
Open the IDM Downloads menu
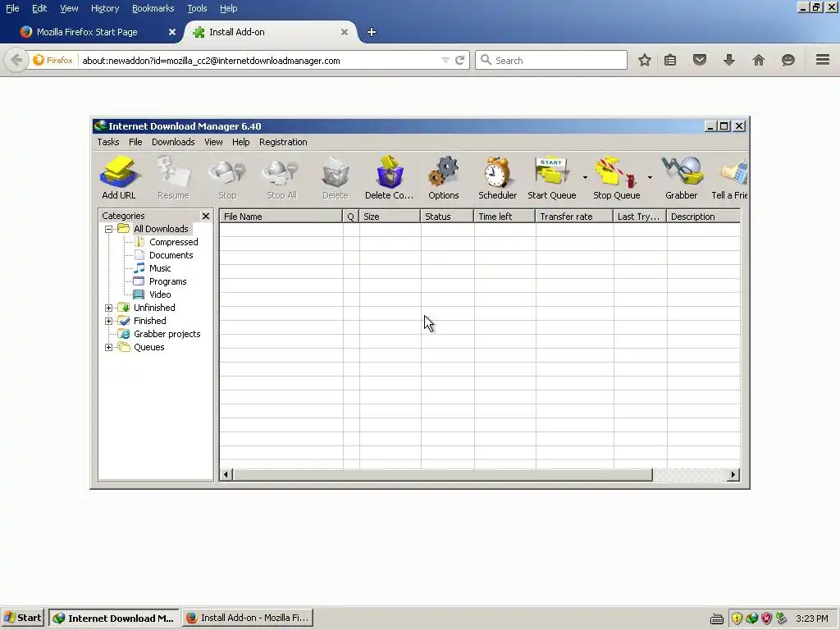[x=173, y=142]
